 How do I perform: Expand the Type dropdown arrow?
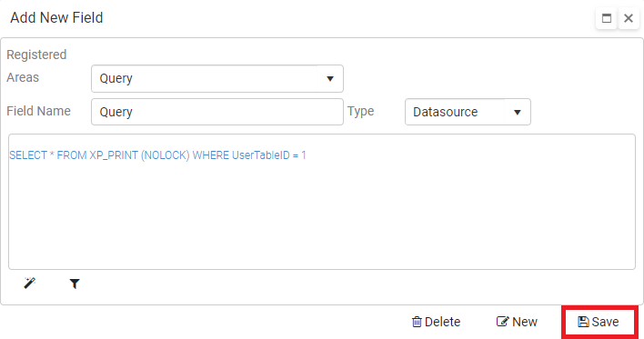tap(517, 112)
